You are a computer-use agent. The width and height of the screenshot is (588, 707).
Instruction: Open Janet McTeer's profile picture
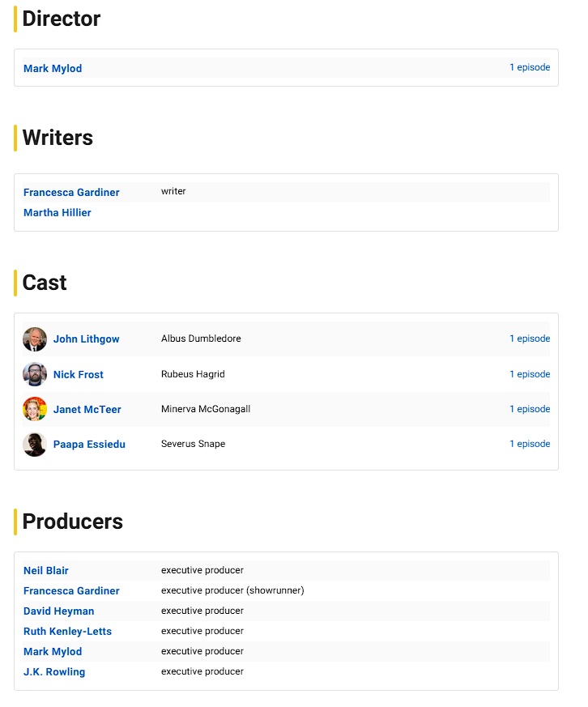pos(35,409)
